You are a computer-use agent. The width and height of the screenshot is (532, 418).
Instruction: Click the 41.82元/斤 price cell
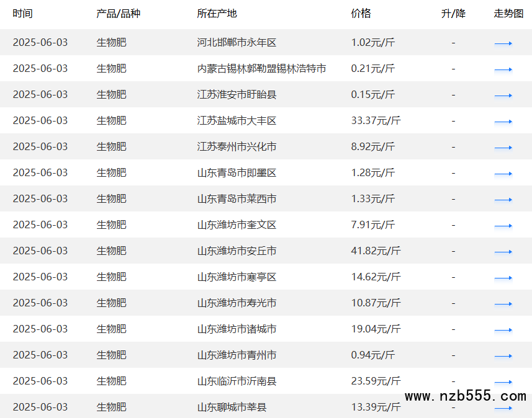[x=376, y=251]
